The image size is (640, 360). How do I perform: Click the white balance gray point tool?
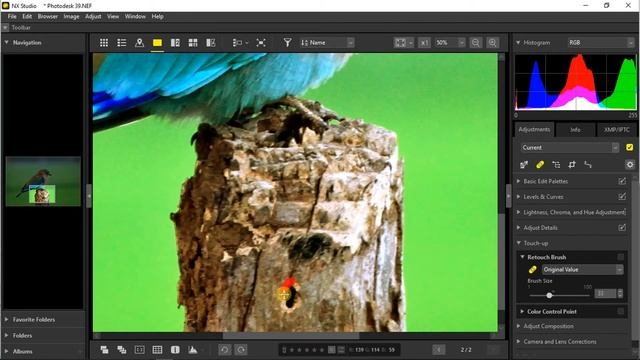[x=524, y=164]
